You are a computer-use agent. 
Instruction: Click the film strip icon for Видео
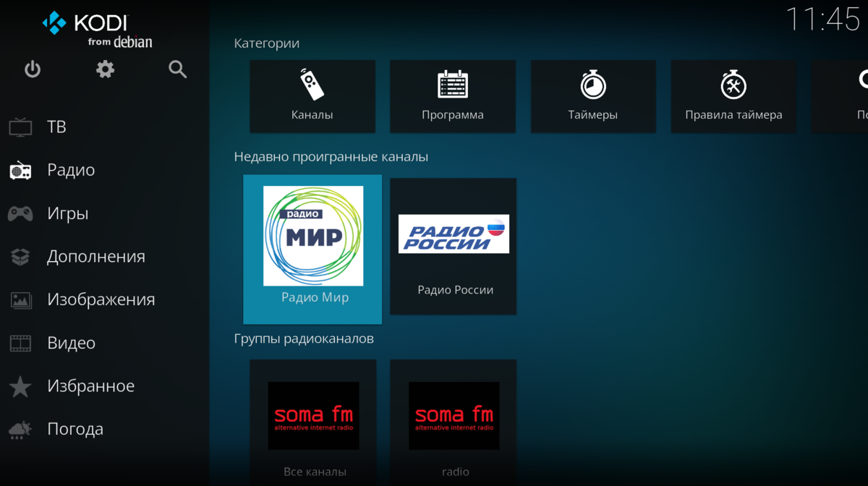20,343
